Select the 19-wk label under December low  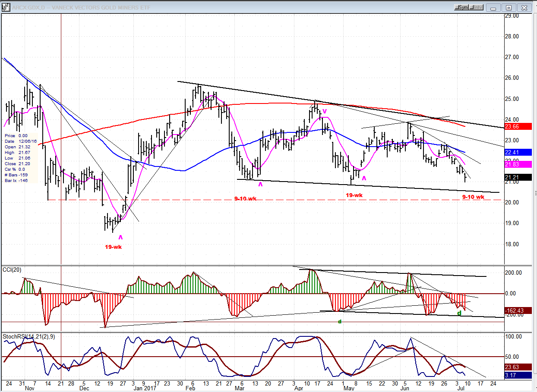coord(114,247)
